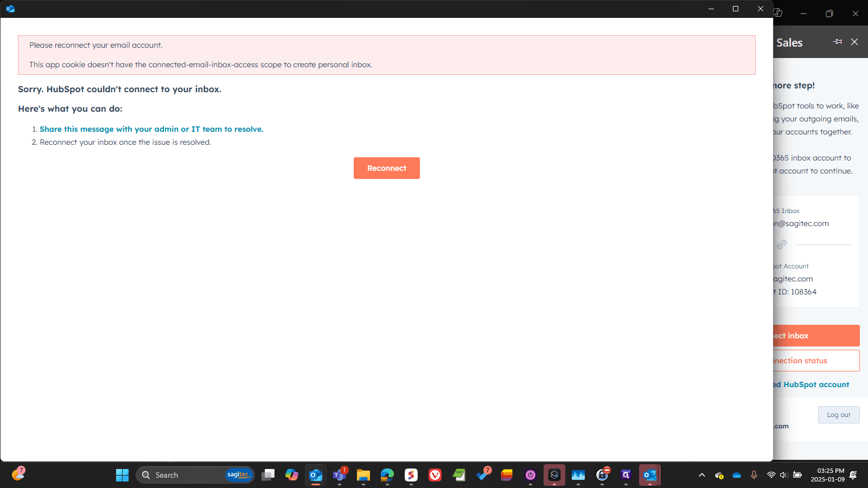Viewport: 868px width, 488px height.
Task: Click the cloud tray icon with yellow warning badge
Action: coord(719,475)
